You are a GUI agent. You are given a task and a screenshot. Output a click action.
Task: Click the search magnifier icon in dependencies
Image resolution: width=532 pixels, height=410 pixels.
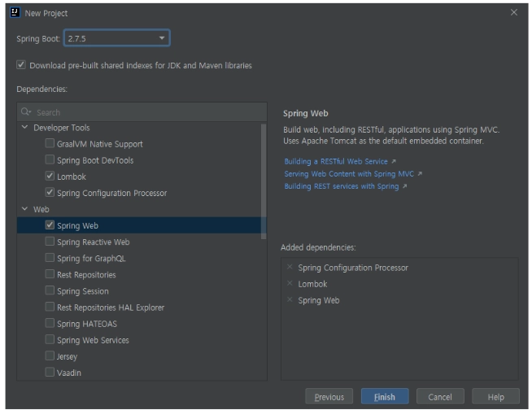coord(26,111)
